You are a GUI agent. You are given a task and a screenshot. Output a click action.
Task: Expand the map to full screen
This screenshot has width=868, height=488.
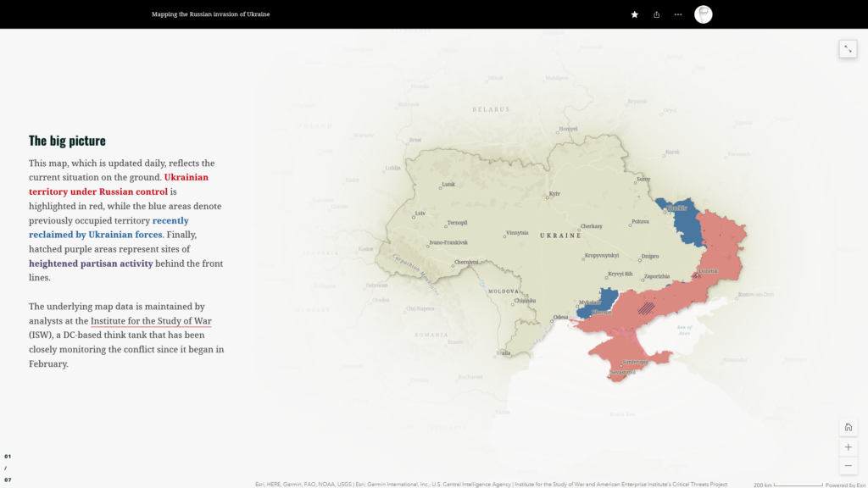coord(848,48)
